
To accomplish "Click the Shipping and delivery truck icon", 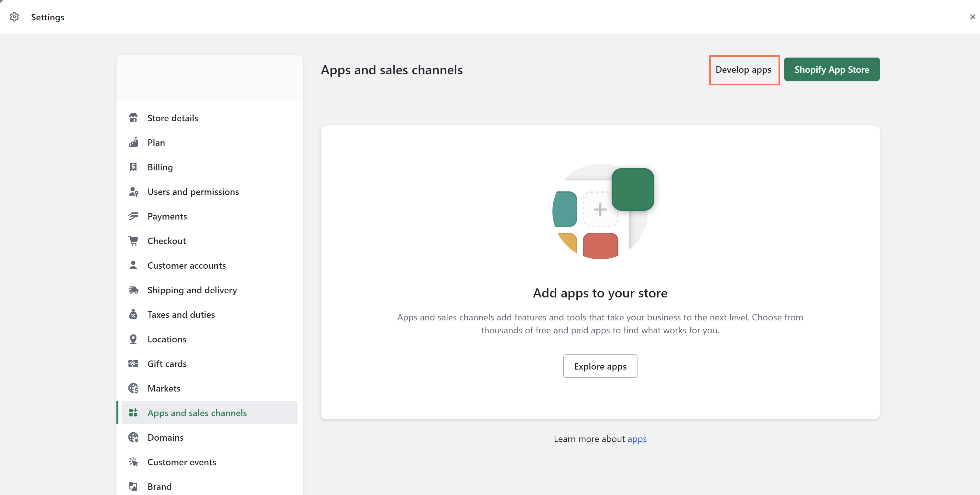I will coord(133,290).
